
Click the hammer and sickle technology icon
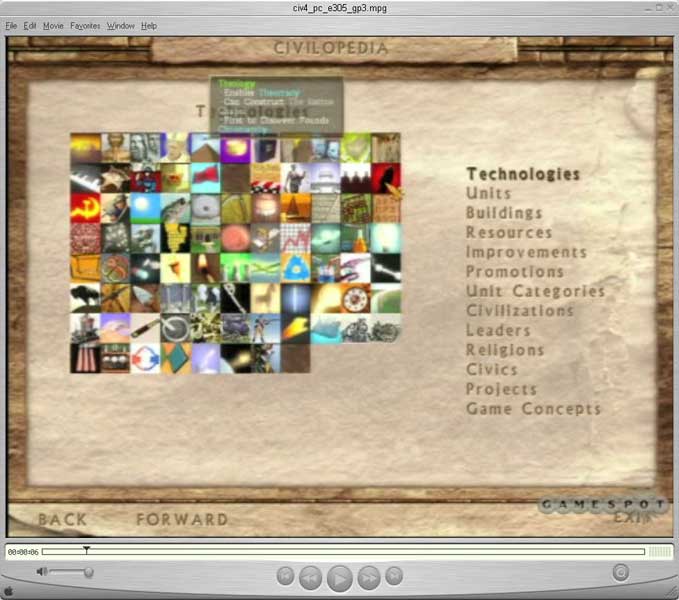click(85, 207)
